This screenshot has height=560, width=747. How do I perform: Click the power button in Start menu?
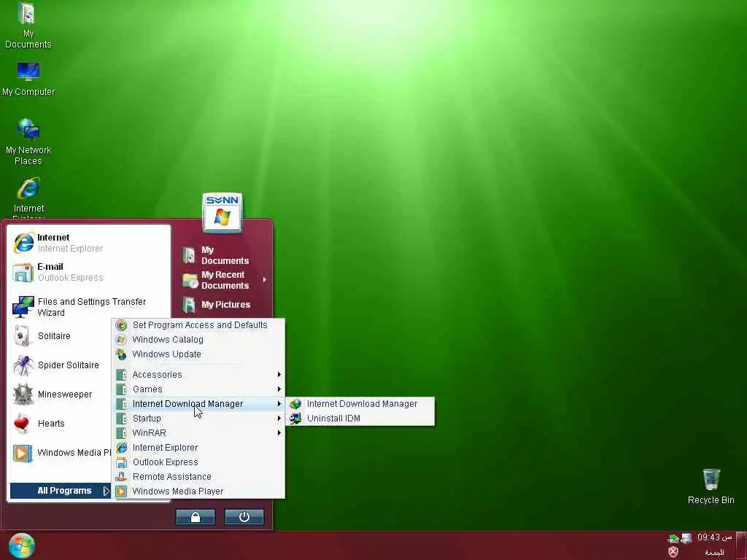pos(244,517)
